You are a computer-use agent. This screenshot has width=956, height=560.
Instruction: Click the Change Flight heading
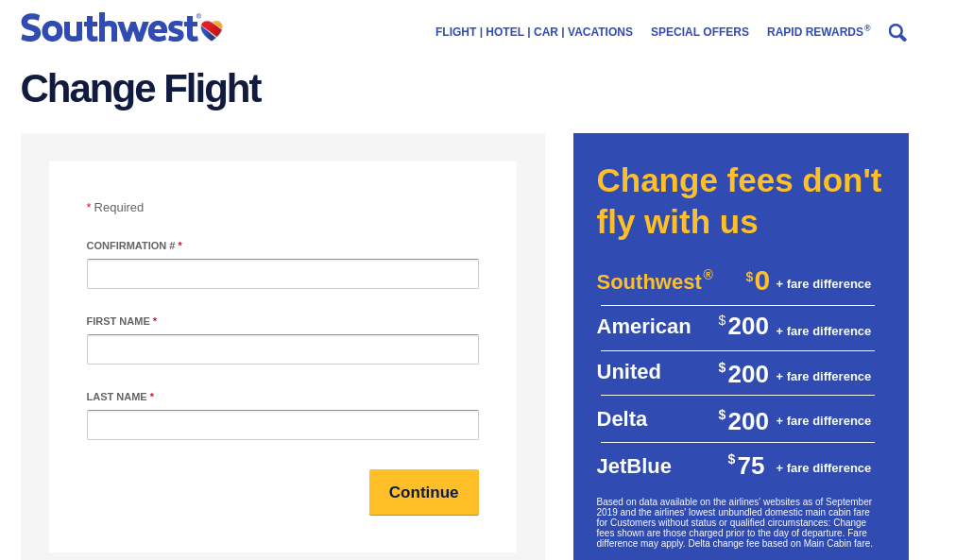point(141,89)
